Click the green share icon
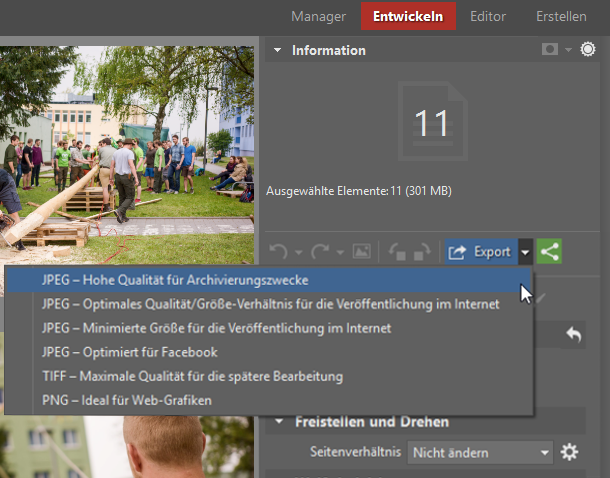 (x=549, y=251)
